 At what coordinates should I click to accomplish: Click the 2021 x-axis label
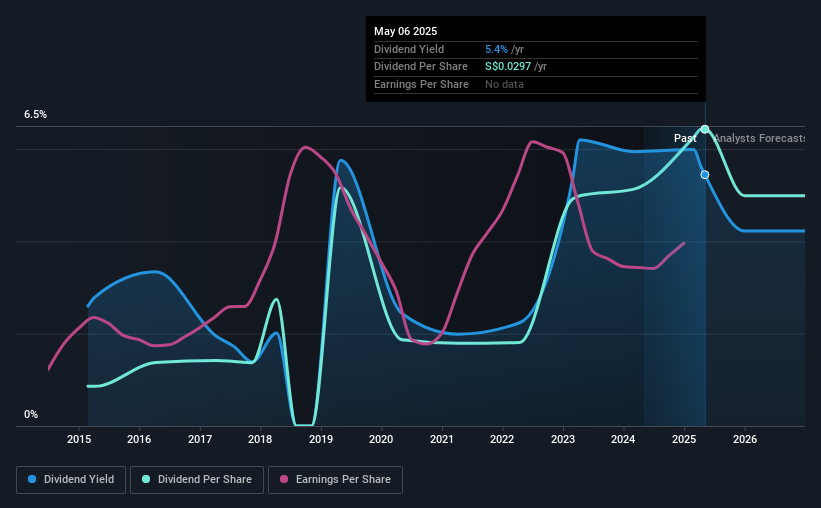pos(442,439)
